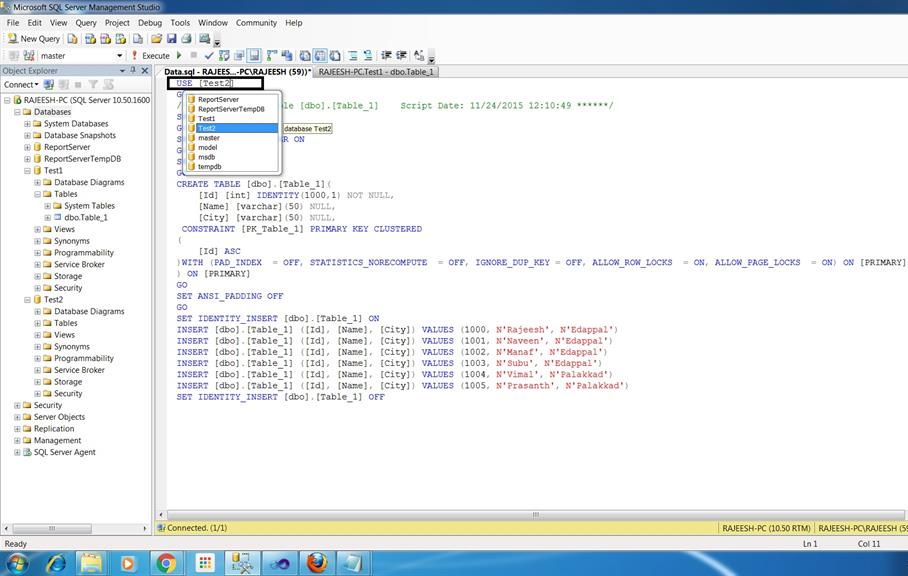Screen dimensions: 908x576
Task: Click the Save icon on the toolbar
Action: pos(171,40)
